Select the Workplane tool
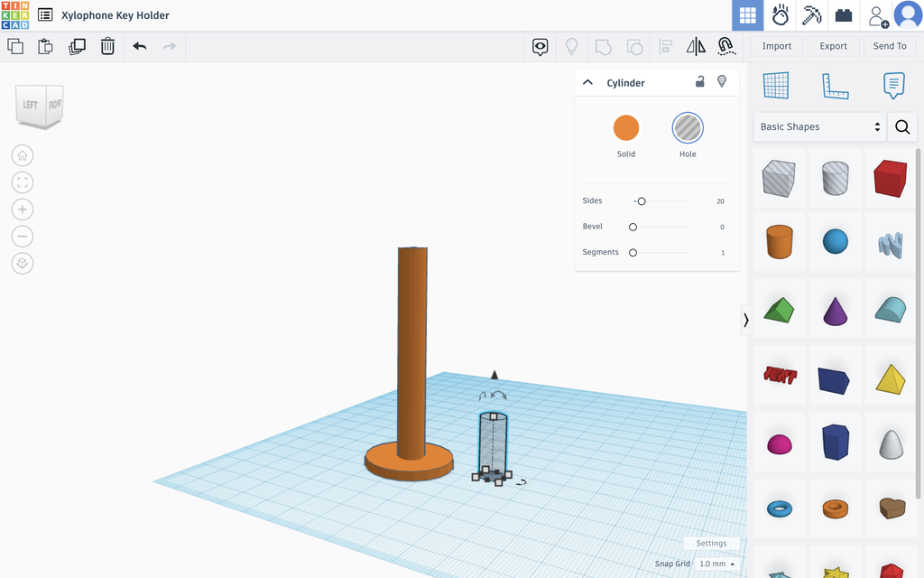This screenshot has height=578, width=924. pyautogui.click(x=775, y=86)
